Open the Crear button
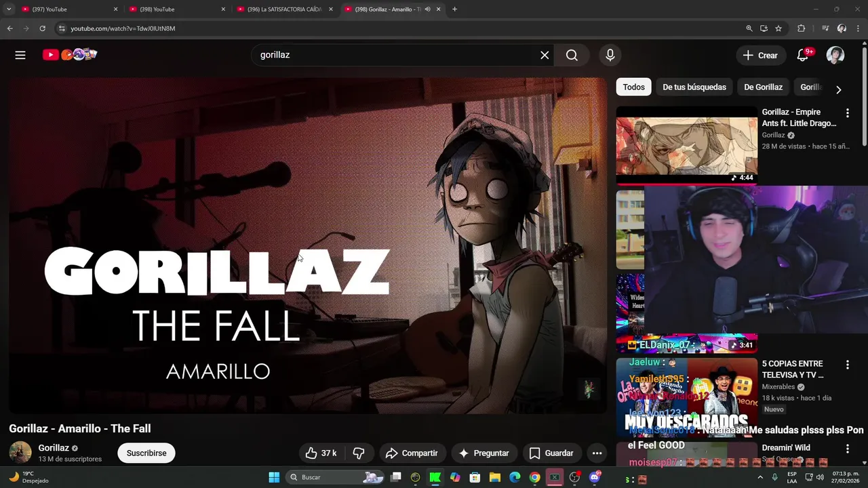This screenshot has height=488, width=868. click(x=760, y=56)
